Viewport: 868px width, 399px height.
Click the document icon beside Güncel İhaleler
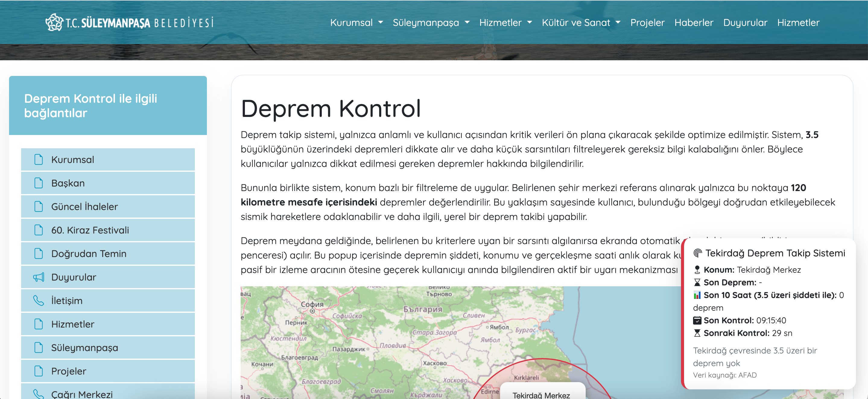(x=39, y=206)
